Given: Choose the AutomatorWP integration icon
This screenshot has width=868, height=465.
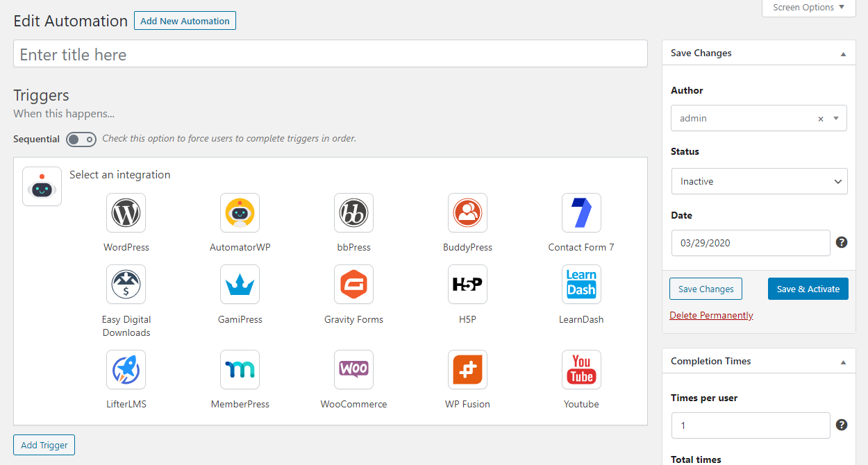Looking at the screenshot, I should 240,212.
